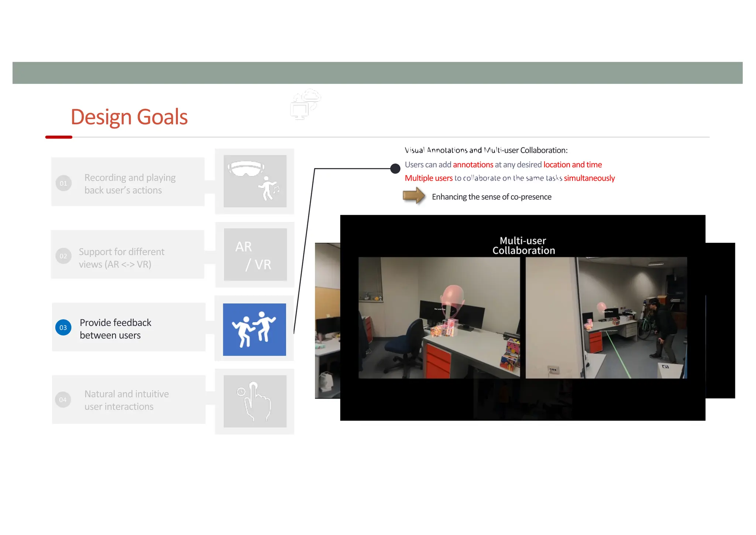Click red 'location and time' text
The image size is (756, 535).
pyautogui.click(x=573, y=164)
